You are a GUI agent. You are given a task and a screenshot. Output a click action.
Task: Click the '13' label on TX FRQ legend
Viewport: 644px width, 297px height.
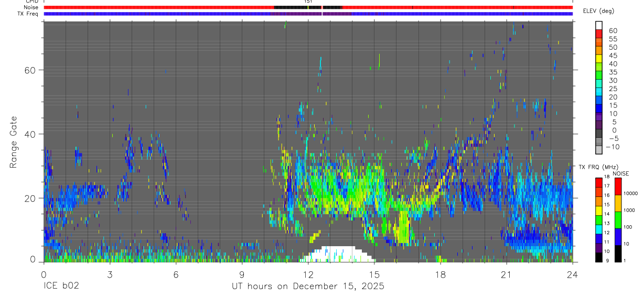coord(607,223)
